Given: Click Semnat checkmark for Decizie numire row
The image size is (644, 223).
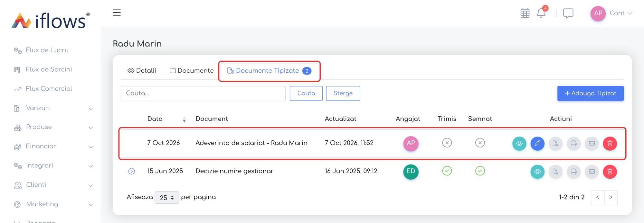Looking at the screenshot, I should (480, 171).
